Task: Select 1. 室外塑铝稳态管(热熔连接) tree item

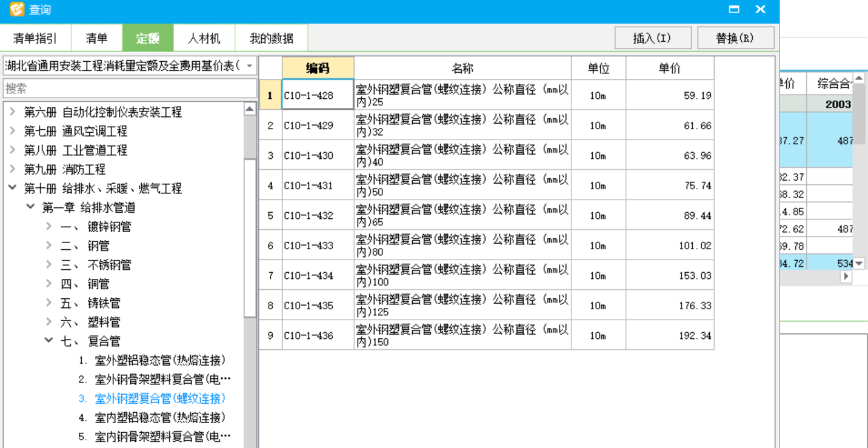Action: click(x=152, y=360)
